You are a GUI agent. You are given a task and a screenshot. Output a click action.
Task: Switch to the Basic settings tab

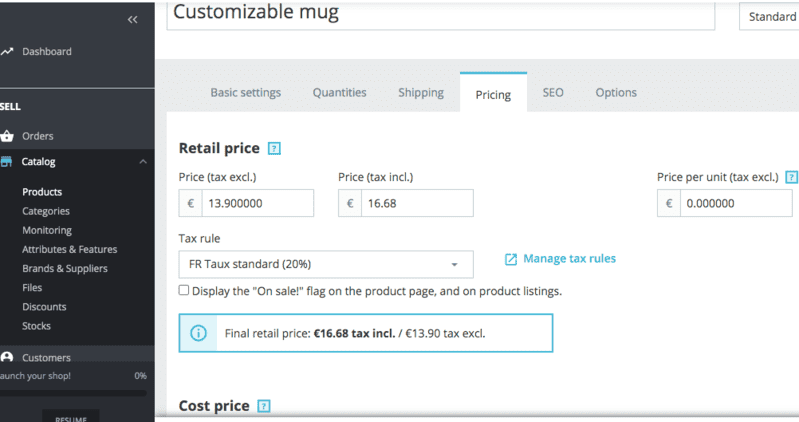[246, 93]
